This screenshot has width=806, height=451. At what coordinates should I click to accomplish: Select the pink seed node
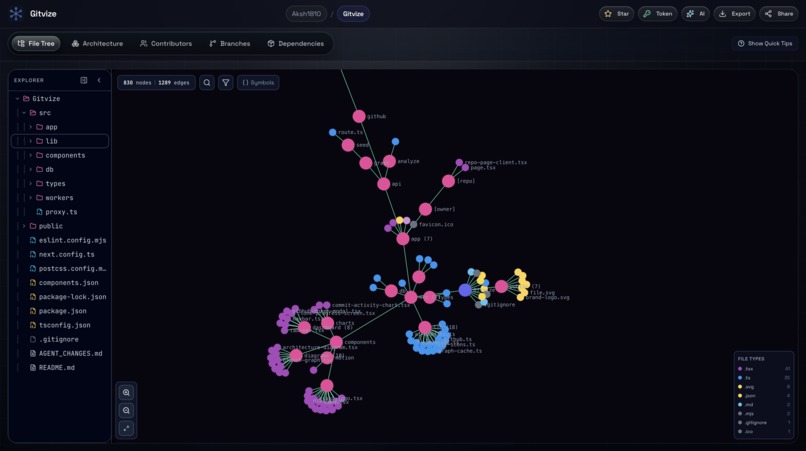[x=348, y=145]
